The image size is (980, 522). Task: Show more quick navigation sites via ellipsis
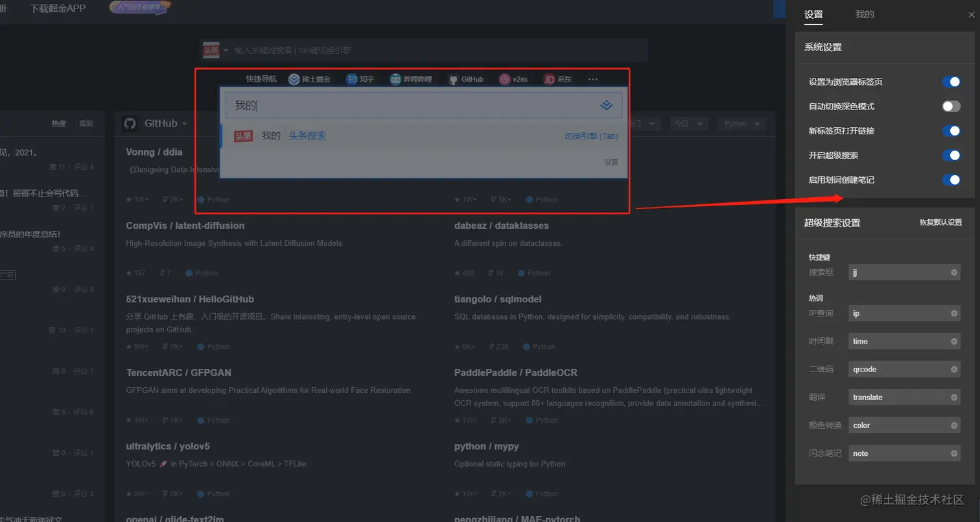pos(593,79)
